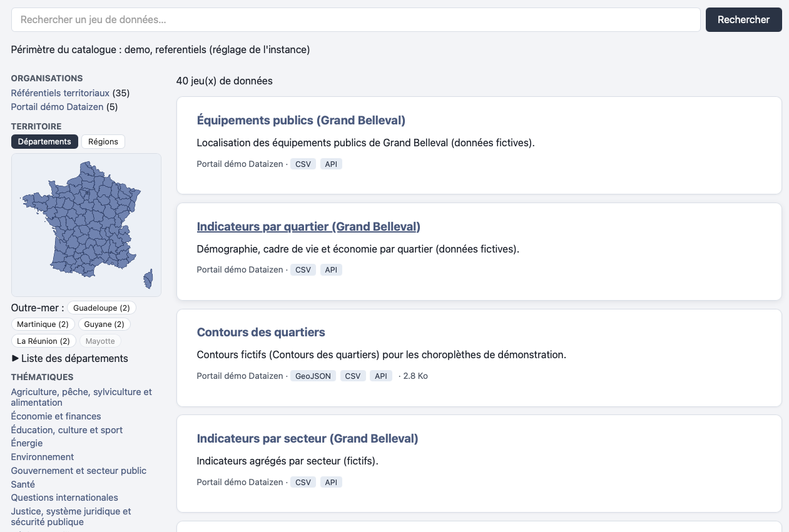Screen dimensions: 789x532
Task: Filter by Gouvernement et secteur public theme
Action: click(78, 471)
